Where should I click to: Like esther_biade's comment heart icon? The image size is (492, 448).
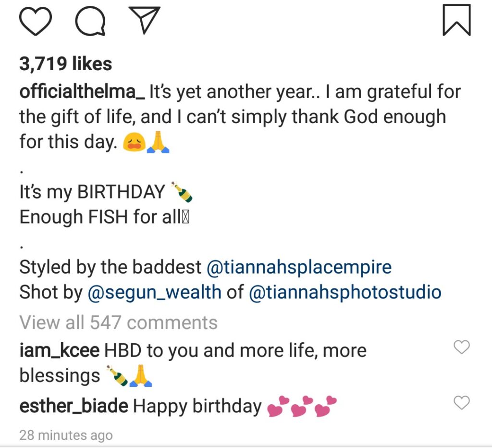462,402
